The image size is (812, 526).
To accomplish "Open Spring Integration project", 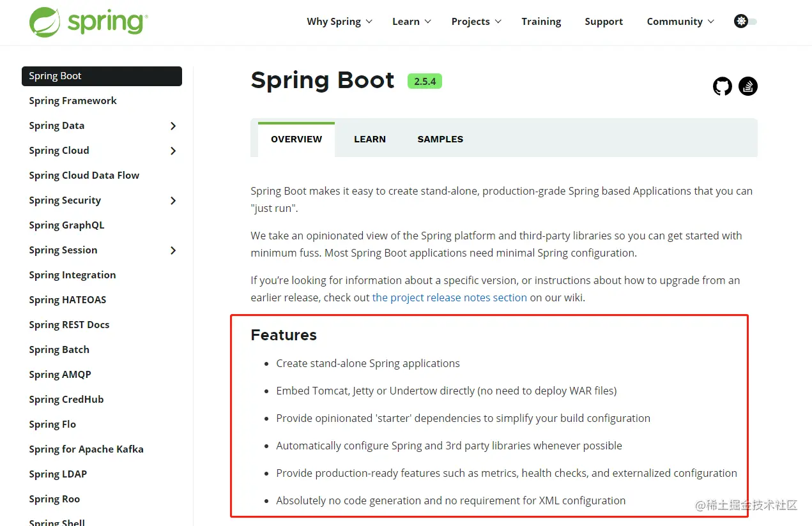I will 72,275.
